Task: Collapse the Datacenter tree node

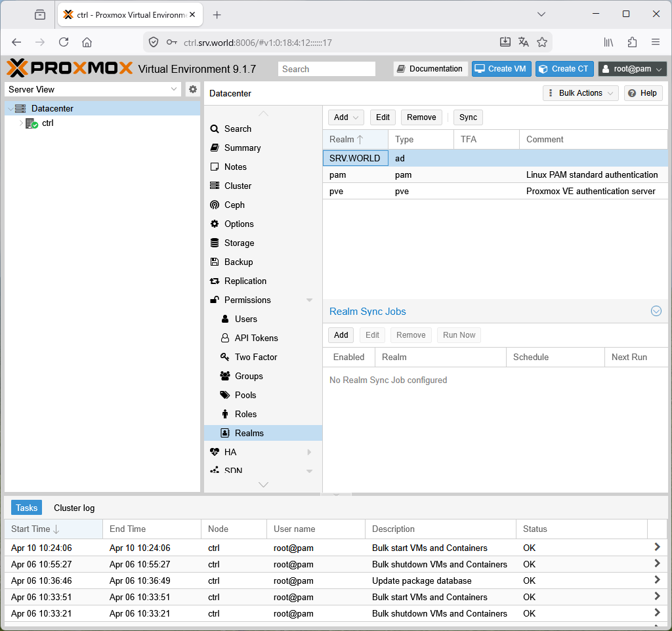Action: click(10, 109)
